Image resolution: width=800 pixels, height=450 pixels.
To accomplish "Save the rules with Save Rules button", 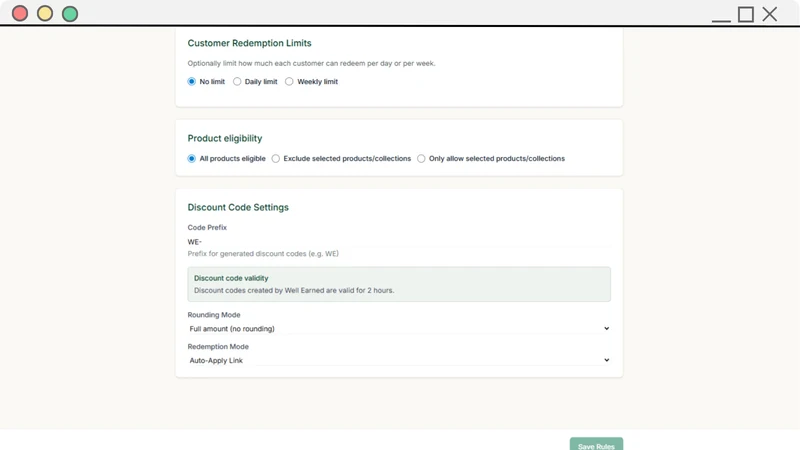I will pos(596,444).
